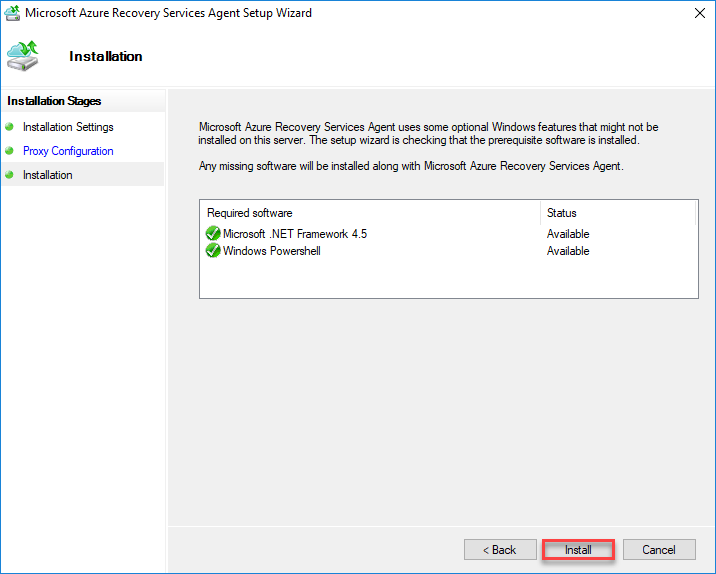This screenshot has width=716, height=574.
Task: Click green bullet beside Proxy Configuration
Action: click(x=10, y=151)
